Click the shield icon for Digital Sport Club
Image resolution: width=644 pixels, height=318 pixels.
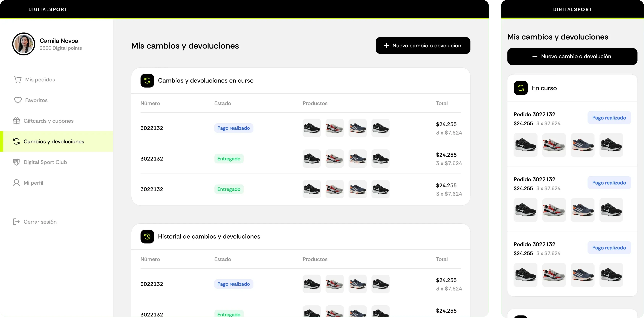tap(16, 162)
